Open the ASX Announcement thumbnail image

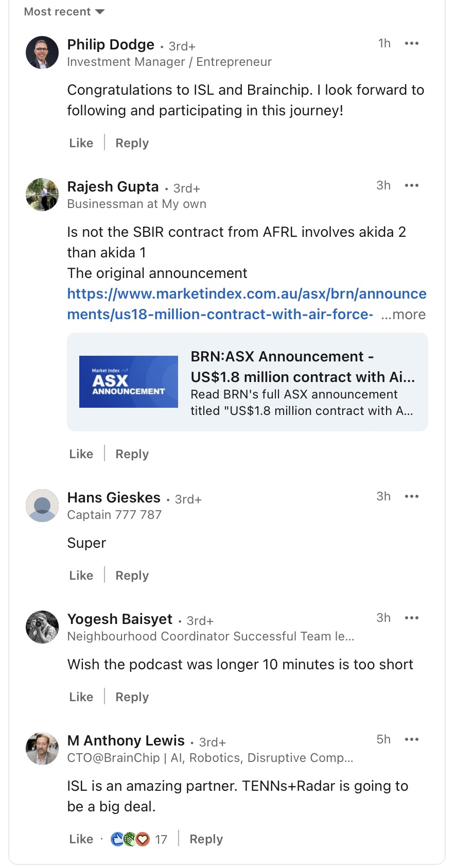129,381
